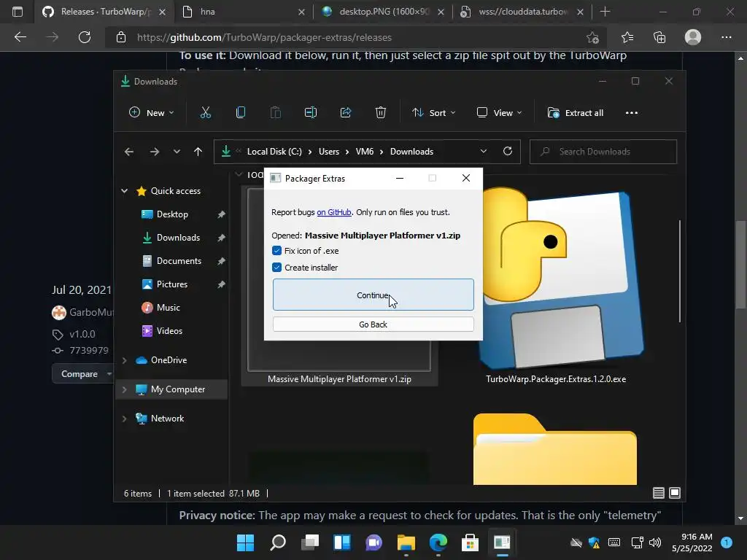The height and width of the screenshot is (560, 747).
Task: Collapse the Quick access tree node
Action: click(124, 191)
